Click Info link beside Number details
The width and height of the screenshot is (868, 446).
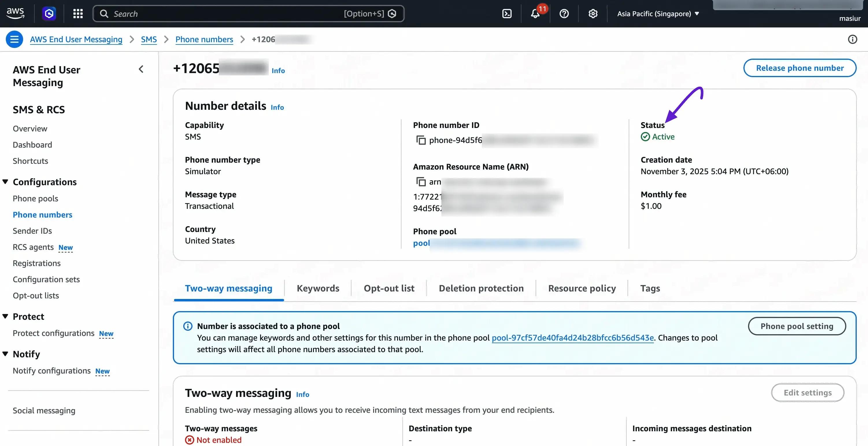tap(277, 107)
